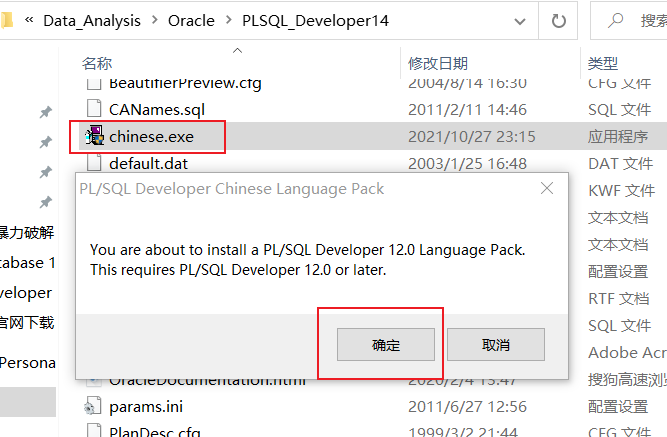Select the chinese.exe application icon

pyautogui.click(x=94, y=136)
